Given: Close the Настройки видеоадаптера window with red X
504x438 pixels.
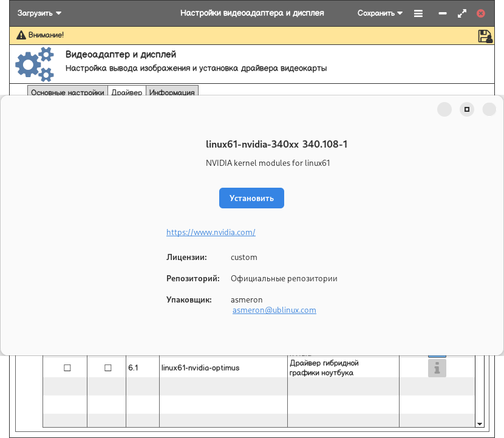Looking at the screenshot, I should (x=481, y=13).
